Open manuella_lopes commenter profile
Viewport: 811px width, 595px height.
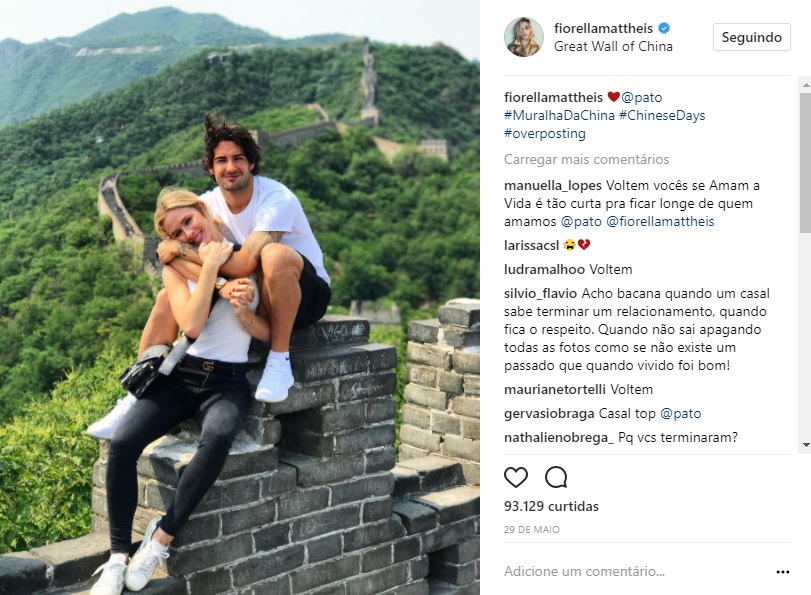tap(553, 186)
